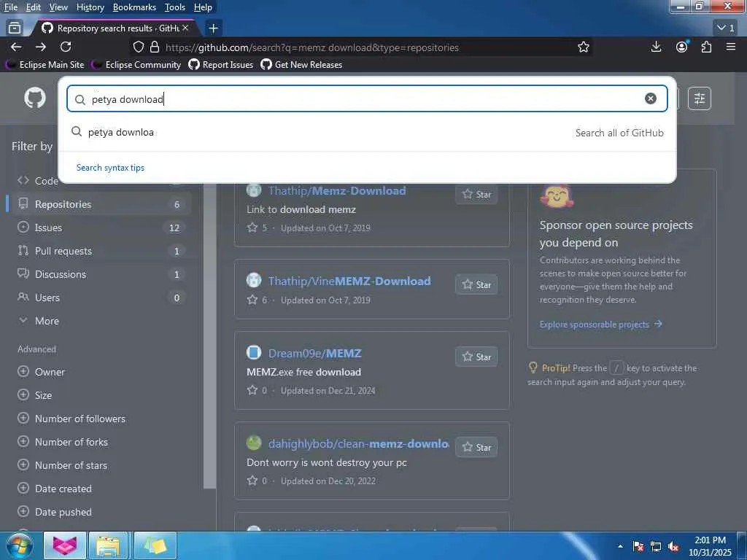Filter by Users

[99, 297]
